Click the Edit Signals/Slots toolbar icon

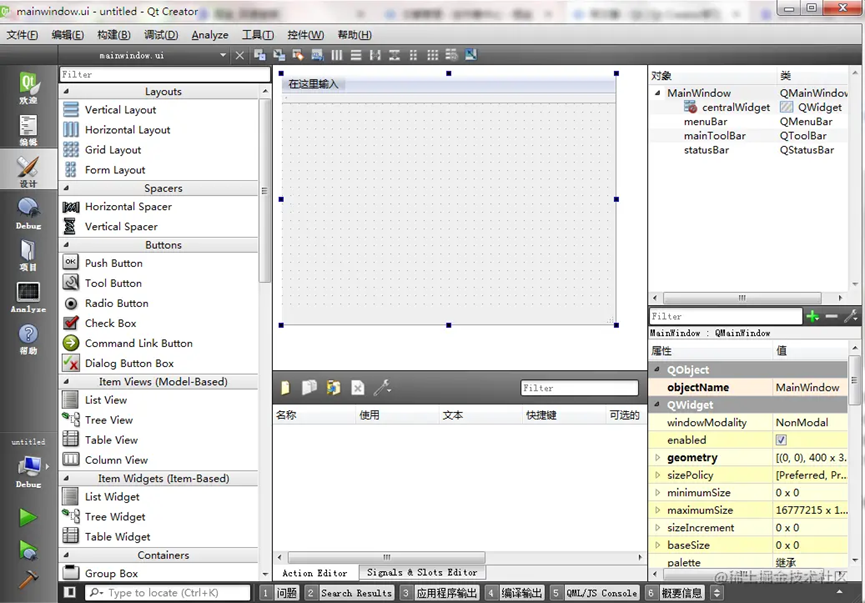(x=279, y=55)
